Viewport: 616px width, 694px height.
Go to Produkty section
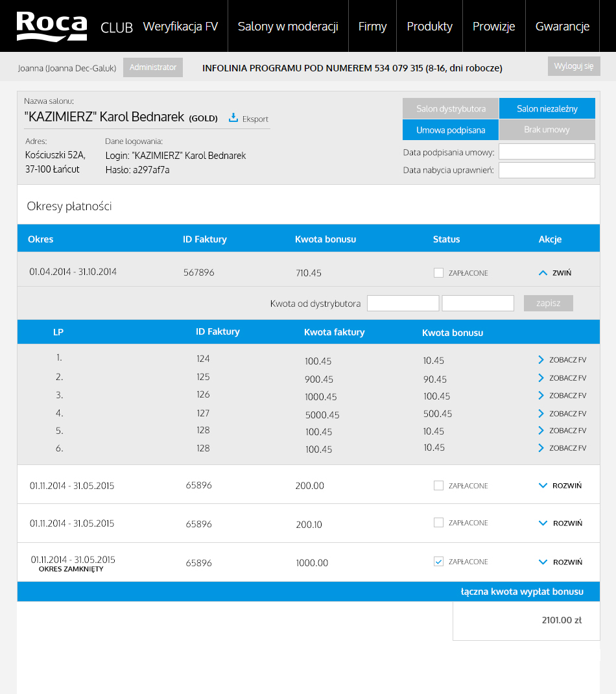tap(430, 26)
